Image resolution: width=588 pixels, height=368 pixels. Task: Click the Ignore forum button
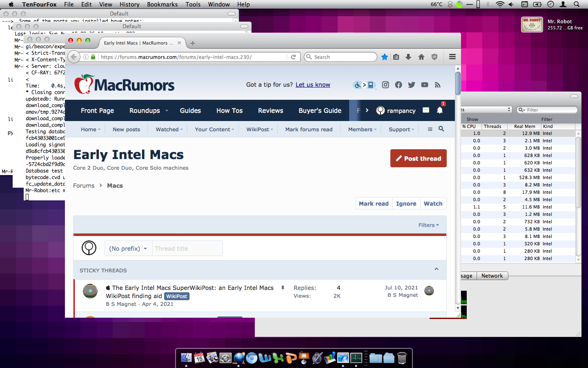click(406, 204)
